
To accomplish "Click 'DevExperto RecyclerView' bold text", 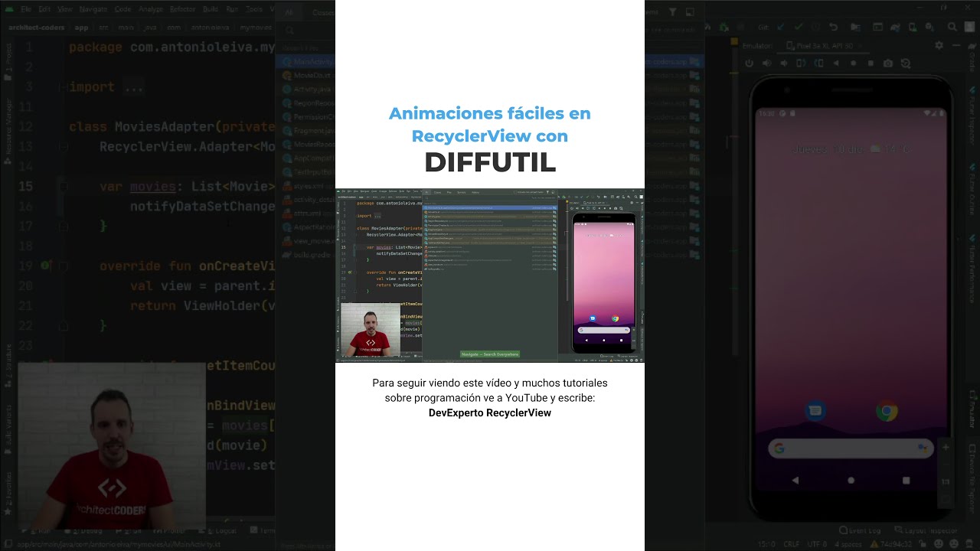I will pyautogui.click(x=490, y=412).
